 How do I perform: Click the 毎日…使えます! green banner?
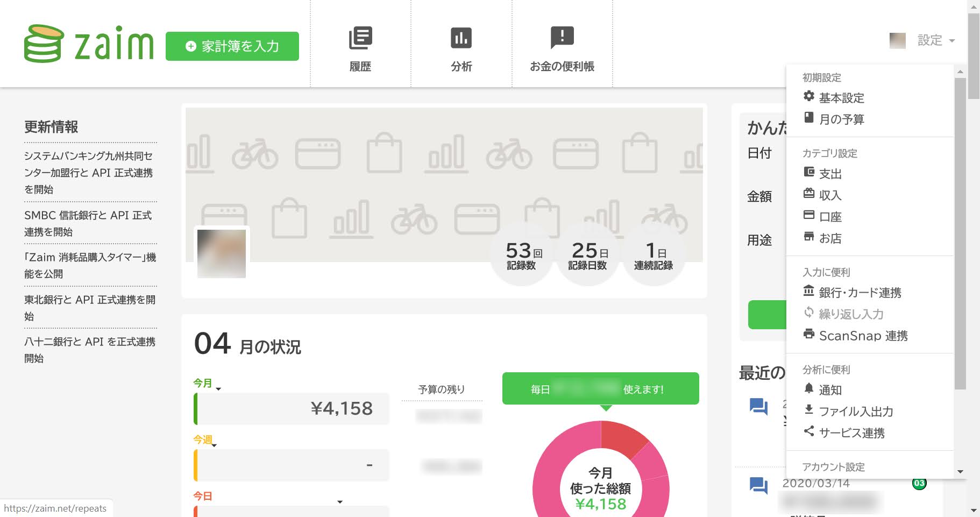tap(601, 388)
